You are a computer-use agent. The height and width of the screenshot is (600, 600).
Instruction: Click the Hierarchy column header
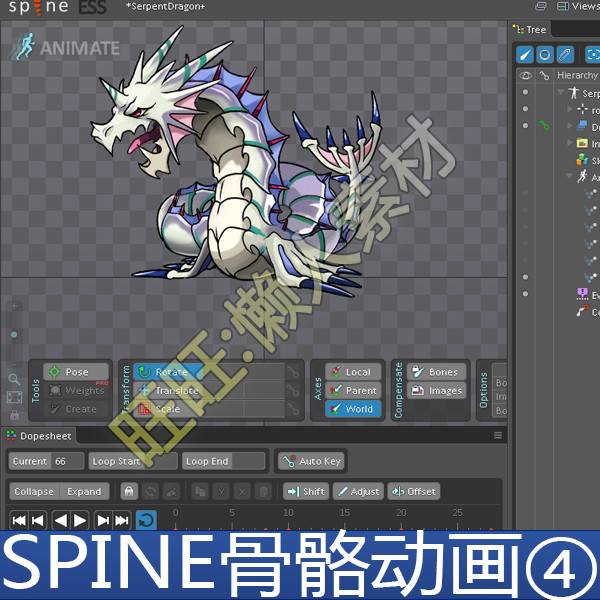(577, 75)
